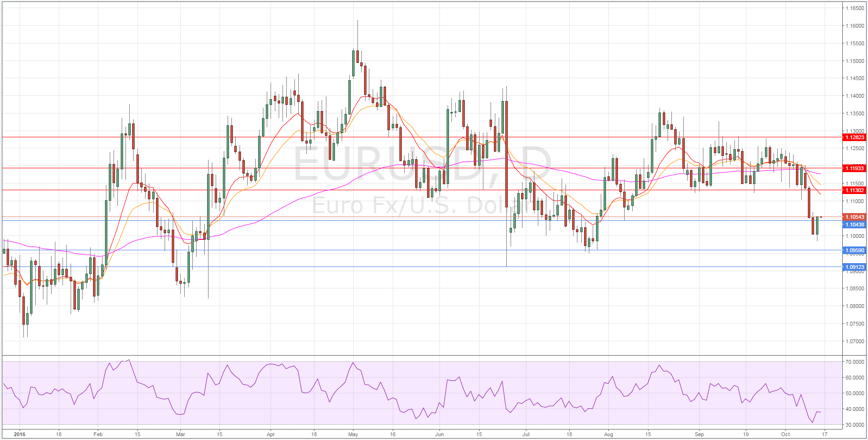Click the Feb date axis label

pos(98,434)
